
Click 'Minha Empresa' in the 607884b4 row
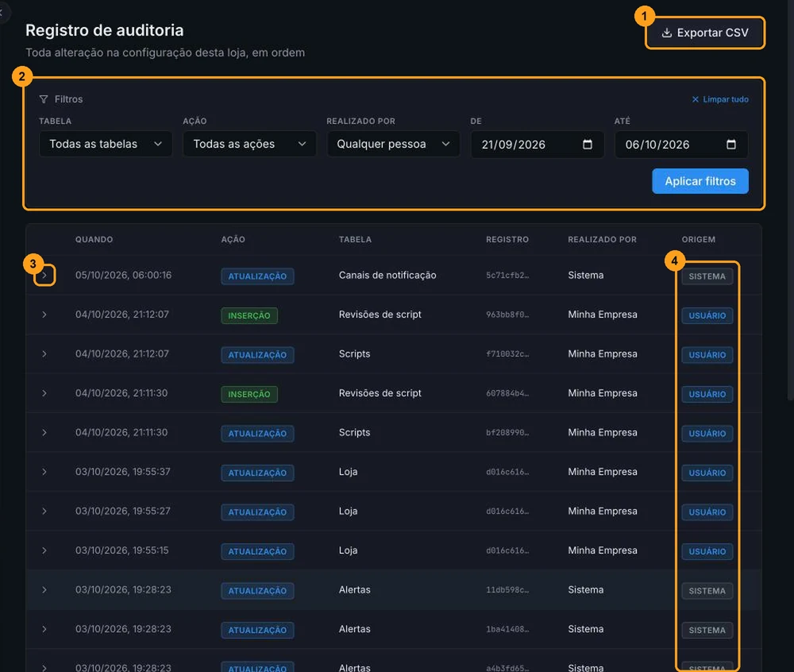pos(603,393)
